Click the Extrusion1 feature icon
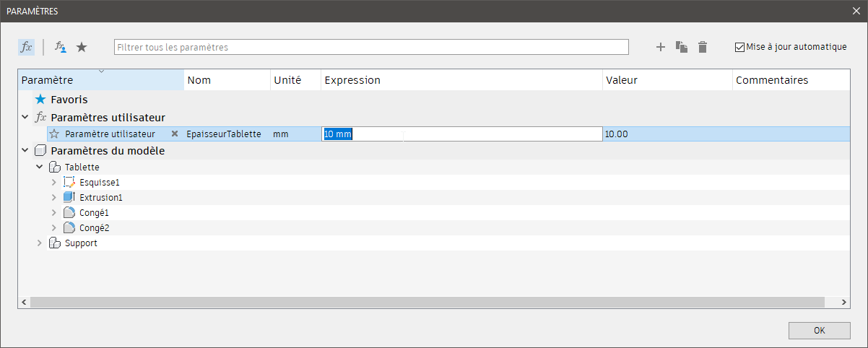 69,197
